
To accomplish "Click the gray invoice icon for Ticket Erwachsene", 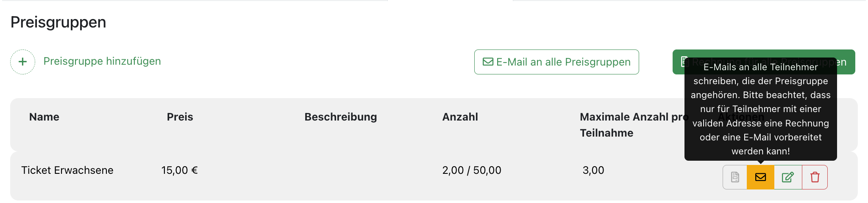I will pyautogui.click(x=735, y=177).
